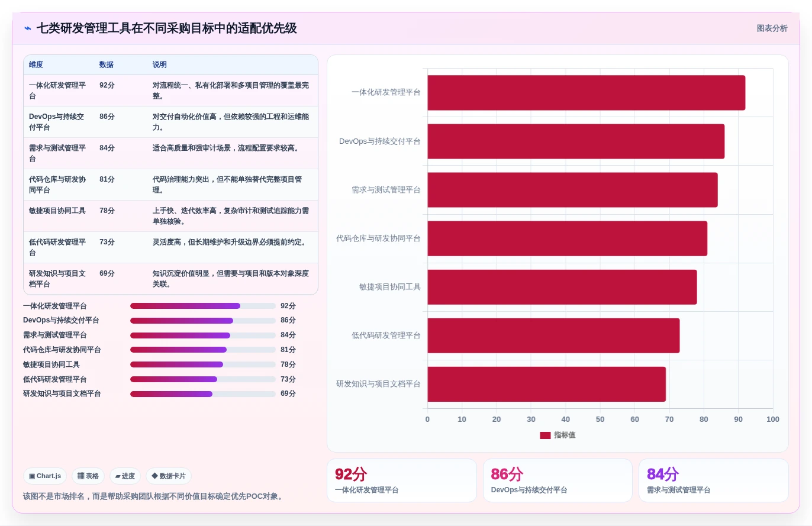The width and height of the screenshot is (812, 526).
Task: Select the 敏捷项目协同工具 table row name
Action: pyautogui.click(x=57, y=211)
